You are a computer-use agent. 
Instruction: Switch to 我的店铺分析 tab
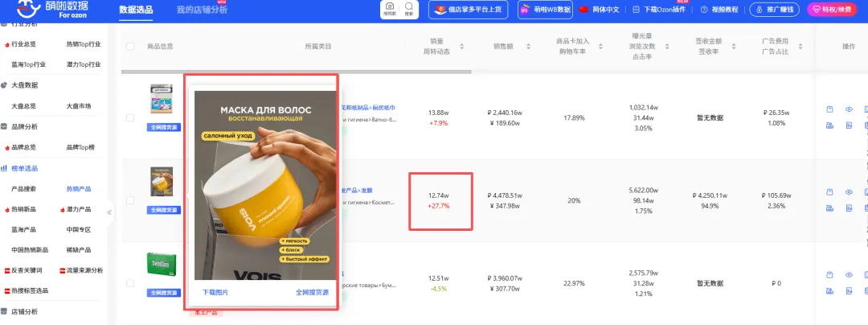point(202,10)
